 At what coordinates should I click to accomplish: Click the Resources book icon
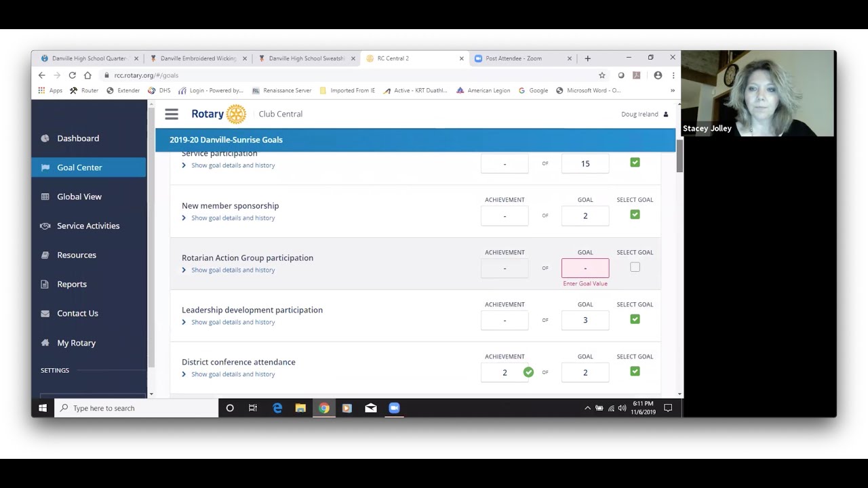45,255
